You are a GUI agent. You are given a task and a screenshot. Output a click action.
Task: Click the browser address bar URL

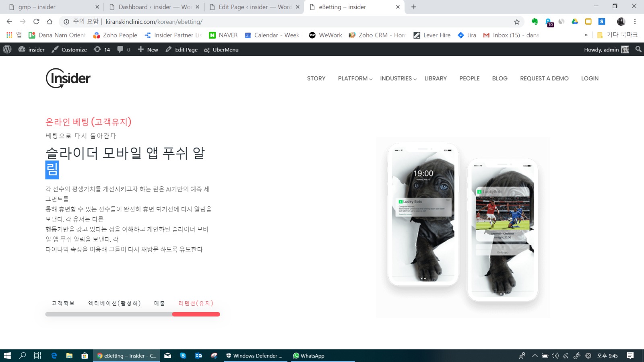tap(154, 22)
